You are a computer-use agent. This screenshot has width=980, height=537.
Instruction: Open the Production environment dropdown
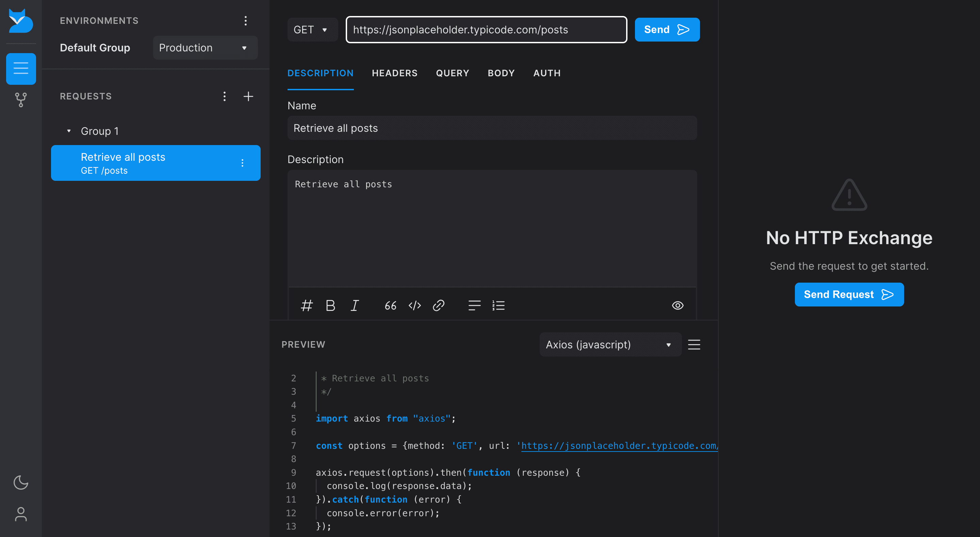tap(206, 48)
